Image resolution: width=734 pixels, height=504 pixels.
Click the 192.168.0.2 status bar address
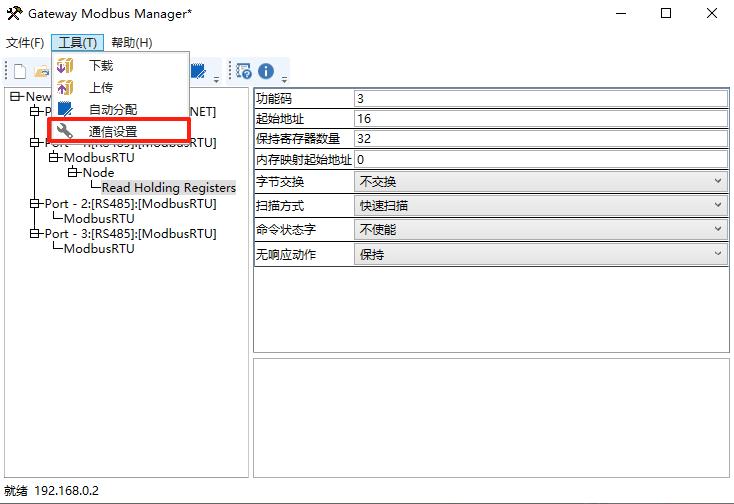pyautogui.click(x=66, y=491)
